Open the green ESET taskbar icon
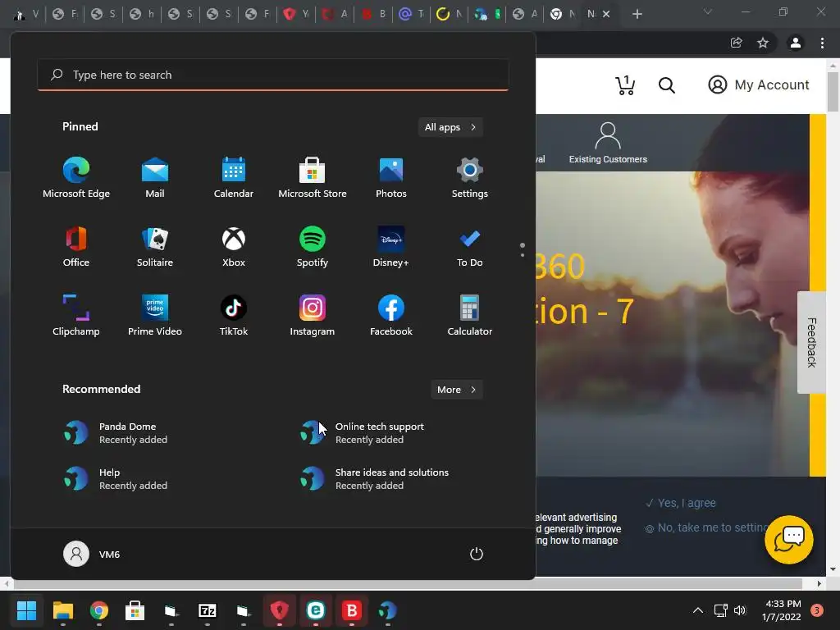 [x=316, y=610]
